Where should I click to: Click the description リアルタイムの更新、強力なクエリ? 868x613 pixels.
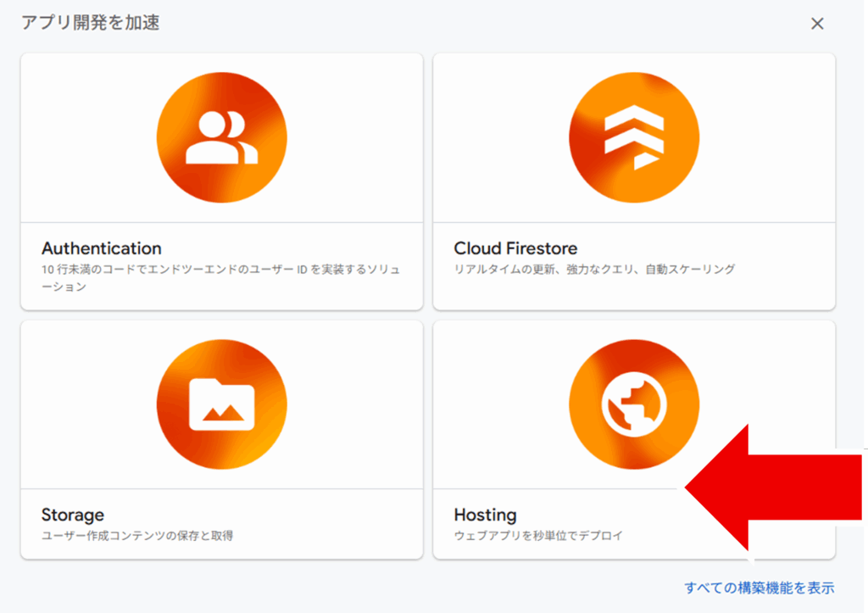click(594, 269)
